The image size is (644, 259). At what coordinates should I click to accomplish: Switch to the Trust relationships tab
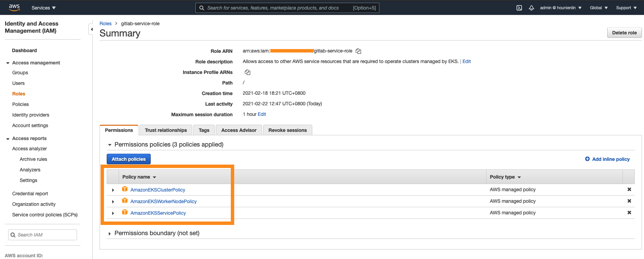tap(166, 130)
